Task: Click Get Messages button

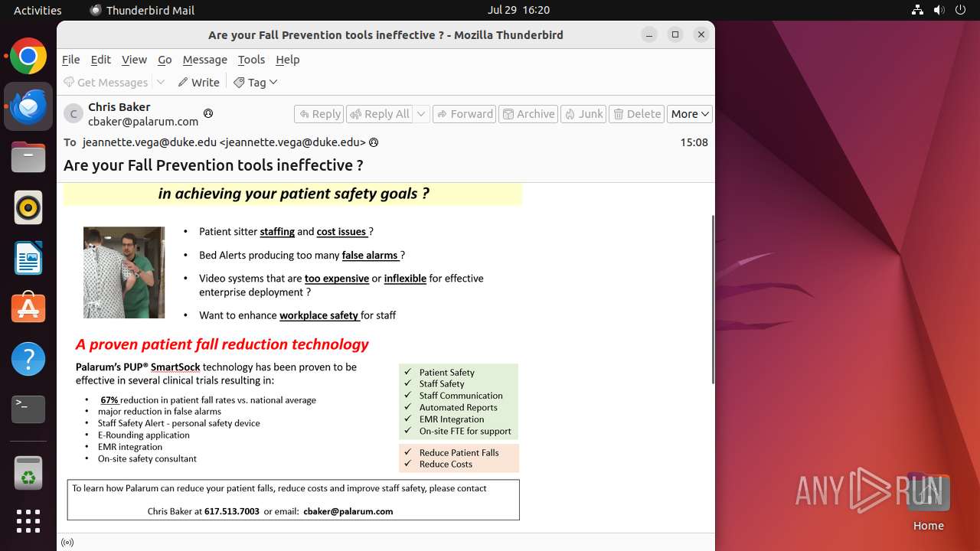Action: (106, 82)
